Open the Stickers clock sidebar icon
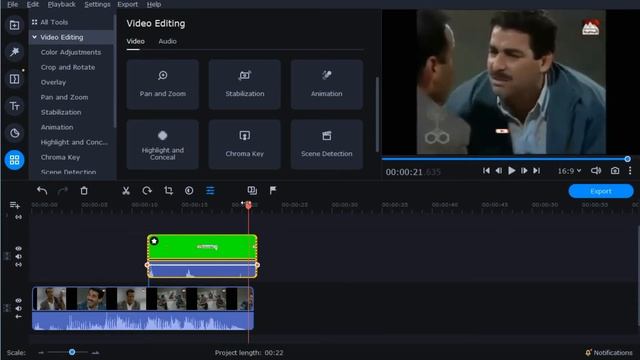The width and height of the screenshot is (640, 360). point(14,133)
